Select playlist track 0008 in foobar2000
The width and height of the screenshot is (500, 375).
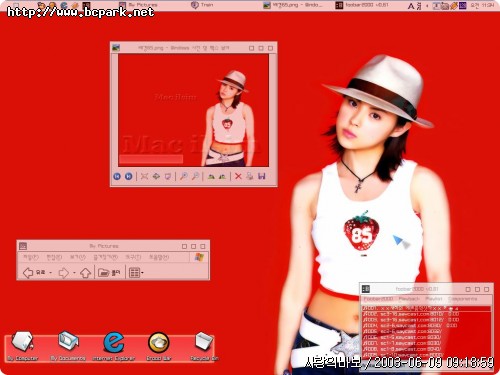[x=427, y=349]
